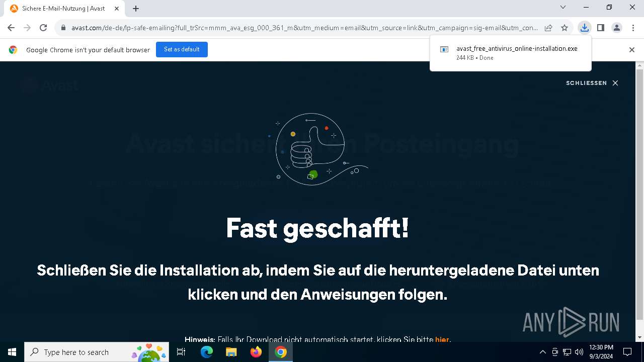Reload the current page

tap(43, 28)
